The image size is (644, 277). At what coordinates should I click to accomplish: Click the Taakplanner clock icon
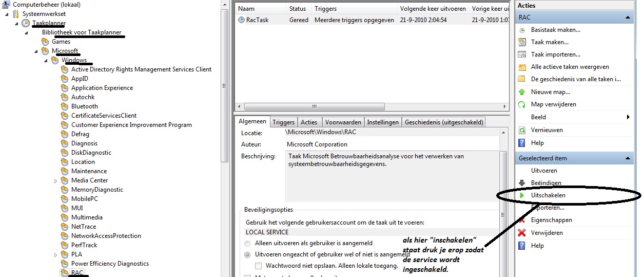pos(26,23)
